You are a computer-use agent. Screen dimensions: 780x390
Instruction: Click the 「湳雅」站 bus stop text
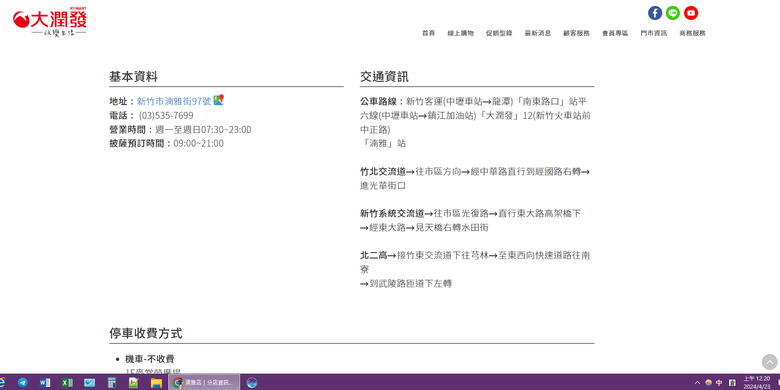pyautogui.click(x=383, y=143)
